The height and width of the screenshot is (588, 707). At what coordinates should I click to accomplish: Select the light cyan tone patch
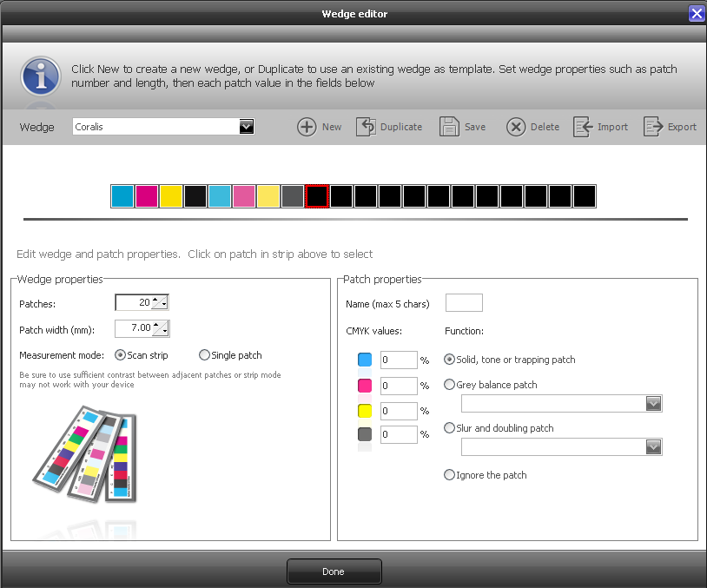[x=220, y=196]
